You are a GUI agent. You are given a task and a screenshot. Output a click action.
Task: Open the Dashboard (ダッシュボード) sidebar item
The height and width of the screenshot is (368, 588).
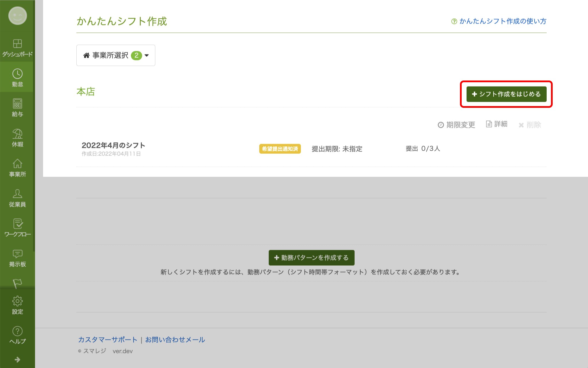17,48
